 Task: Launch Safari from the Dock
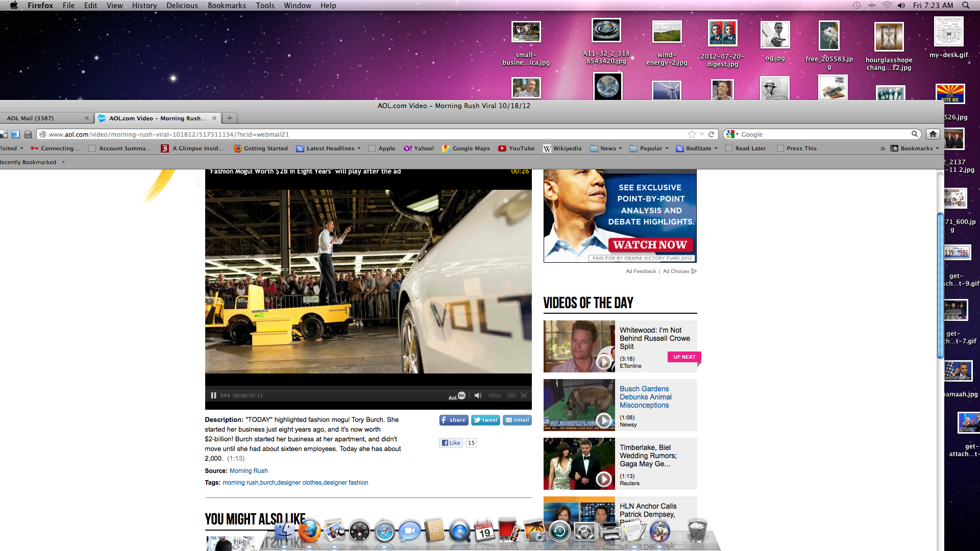(385, 532)
